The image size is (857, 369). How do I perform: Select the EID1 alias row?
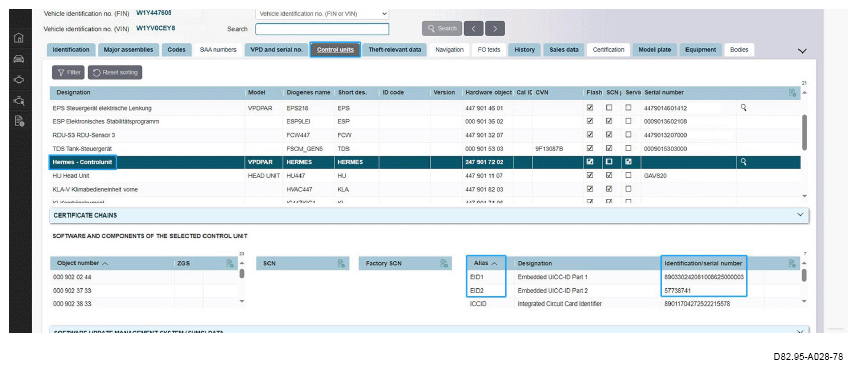(x=634, y=277)
